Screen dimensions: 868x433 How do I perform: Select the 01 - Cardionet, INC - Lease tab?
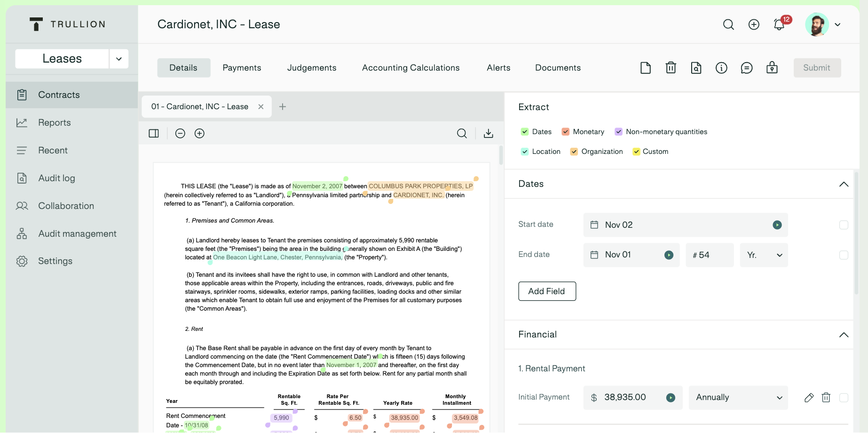coord(206,107)
